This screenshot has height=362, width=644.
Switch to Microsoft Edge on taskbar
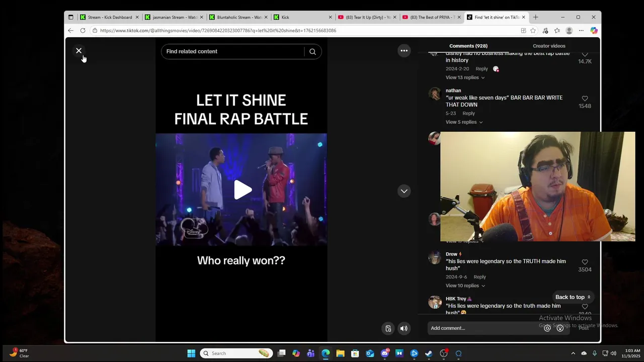pos(326,353)
